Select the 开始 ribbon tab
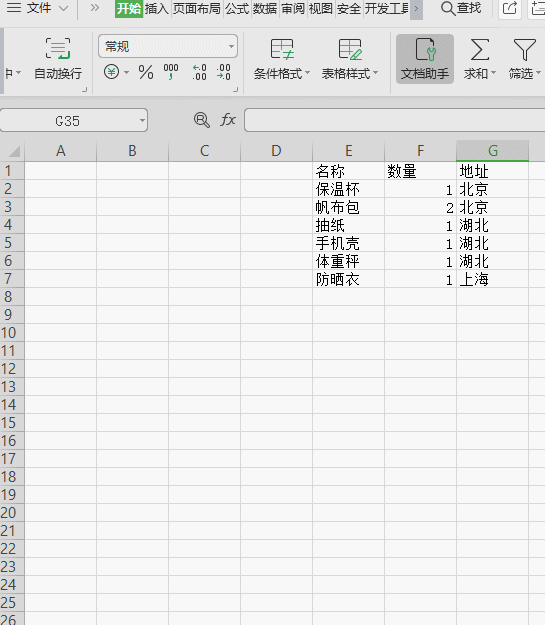Image resolution: width=545 pixels, height=625 pixels. [x=129, y=8]
